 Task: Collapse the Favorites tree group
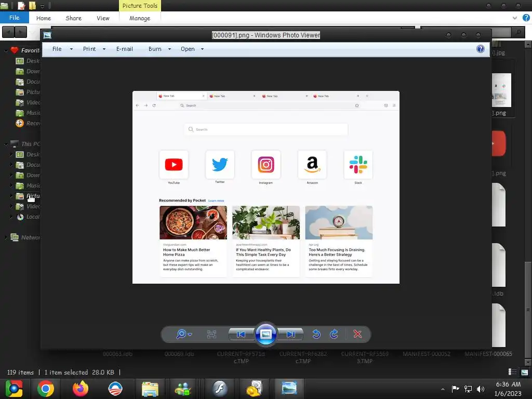point(6,51)
